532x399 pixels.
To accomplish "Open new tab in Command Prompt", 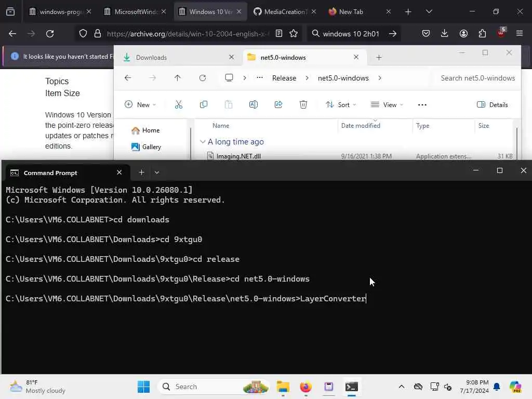I will click(141, 172).
